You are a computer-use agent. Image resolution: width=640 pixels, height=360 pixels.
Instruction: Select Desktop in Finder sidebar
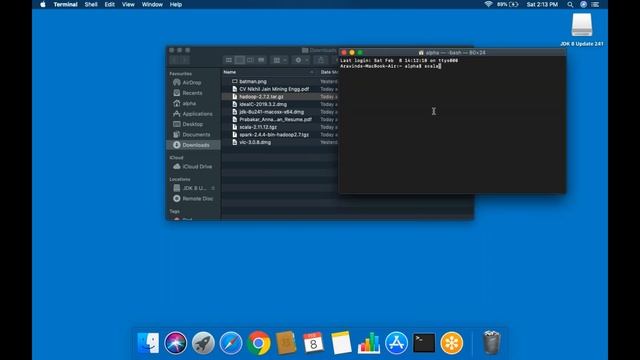click(193, 124)
